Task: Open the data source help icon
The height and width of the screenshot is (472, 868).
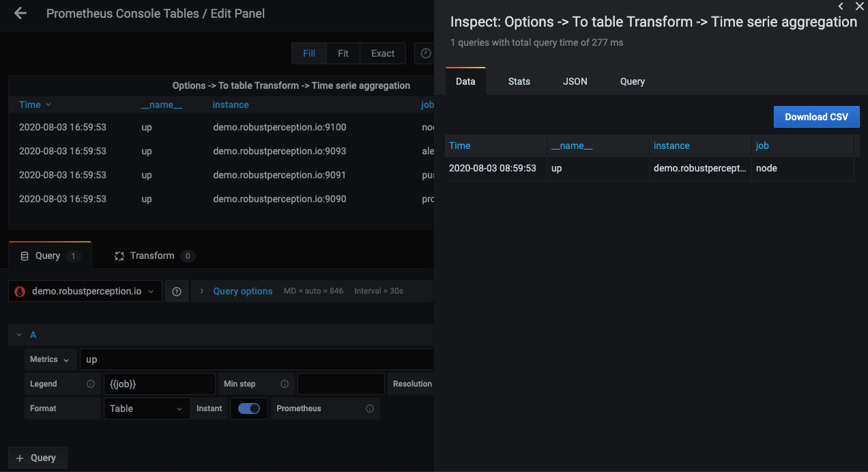Action: click(x=177, y=292)
